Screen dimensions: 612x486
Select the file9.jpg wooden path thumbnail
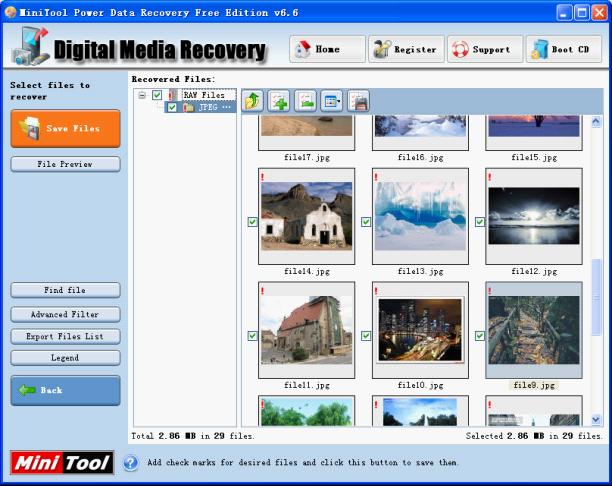tap(534, 330)
